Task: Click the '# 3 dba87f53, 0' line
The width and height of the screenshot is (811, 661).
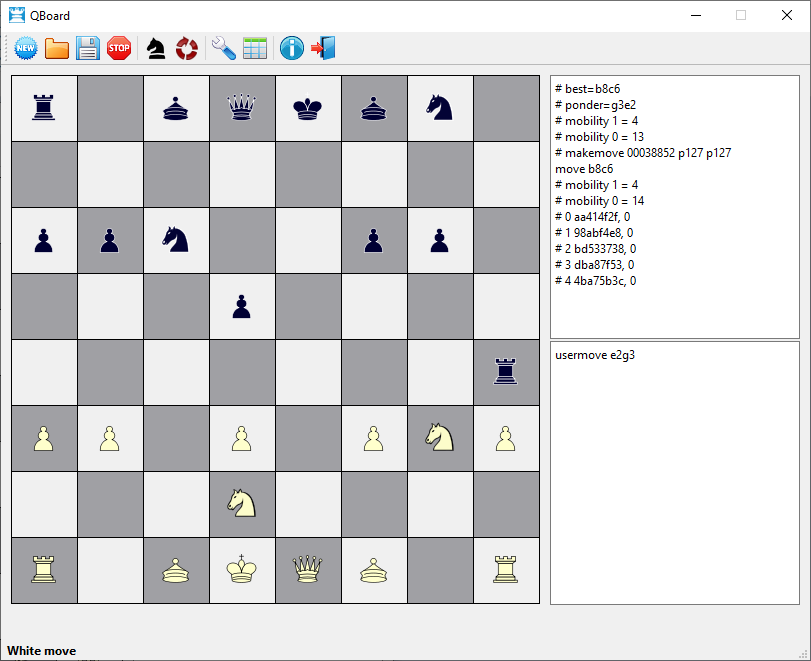Action: click(x=595, y=265)
